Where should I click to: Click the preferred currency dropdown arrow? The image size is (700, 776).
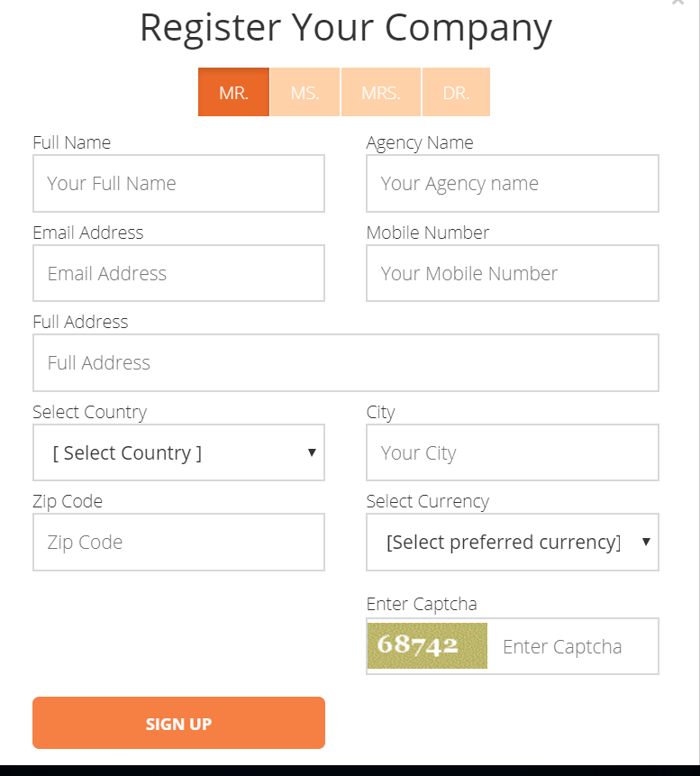pyautogui.click(x=646, y=542)
